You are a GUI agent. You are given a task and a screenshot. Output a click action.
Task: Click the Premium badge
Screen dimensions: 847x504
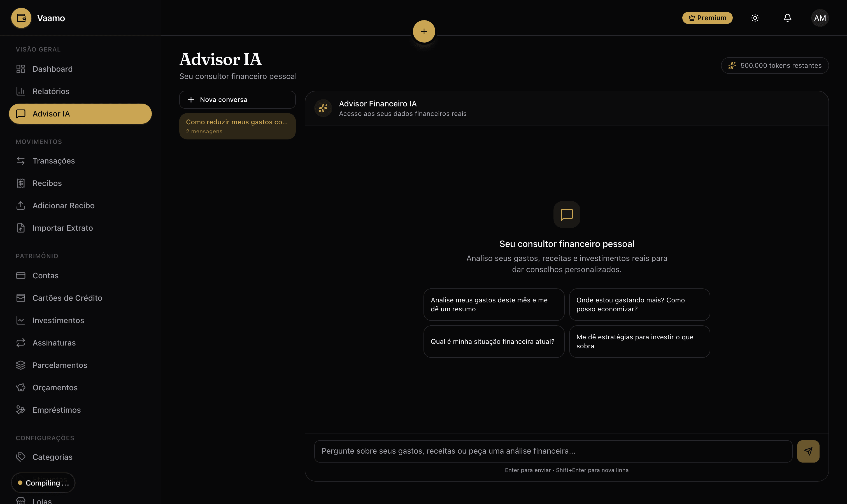[x=707, y=18]
